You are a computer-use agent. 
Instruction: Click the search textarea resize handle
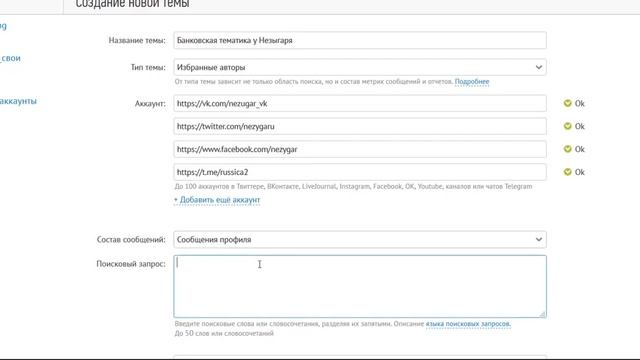(x=542, y=314)
